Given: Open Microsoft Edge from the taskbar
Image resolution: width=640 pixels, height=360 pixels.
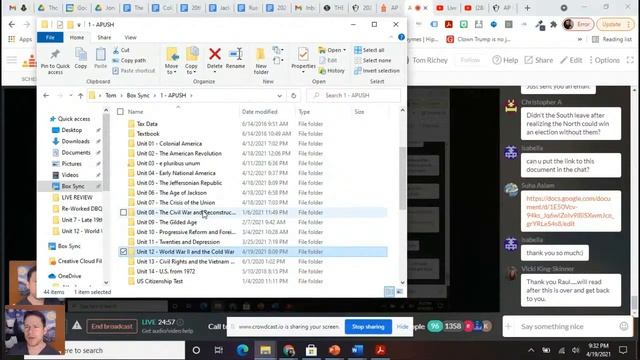Looking at the screenshot, I should (x=242, y=350).
